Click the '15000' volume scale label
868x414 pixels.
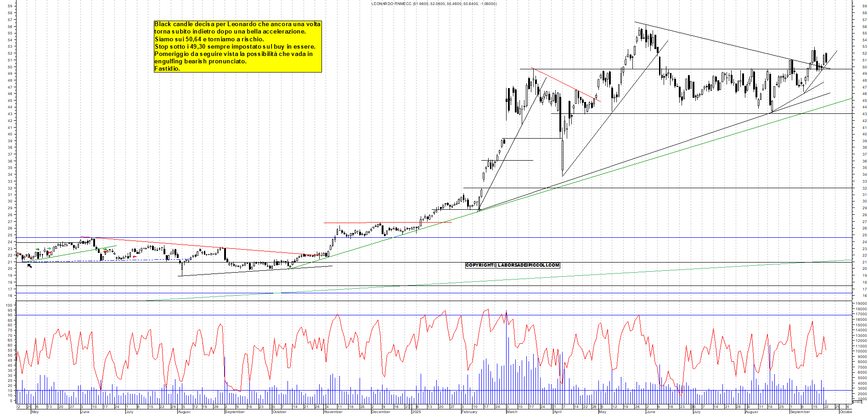coord(860,325)
